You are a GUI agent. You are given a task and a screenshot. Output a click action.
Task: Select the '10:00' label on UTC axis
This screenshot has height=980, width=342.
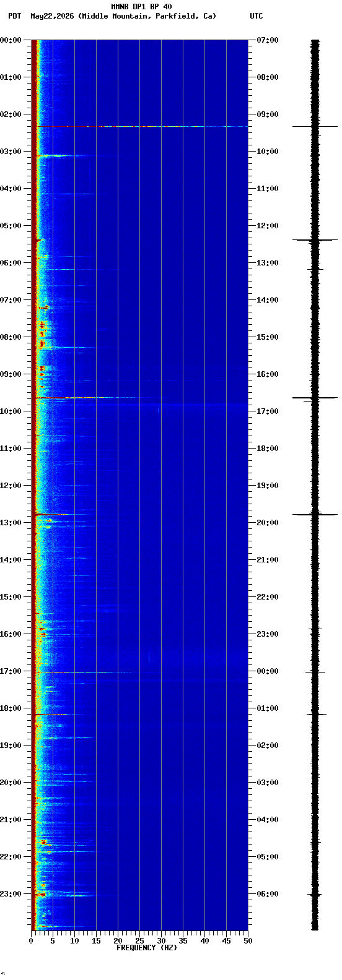[268, 152]
